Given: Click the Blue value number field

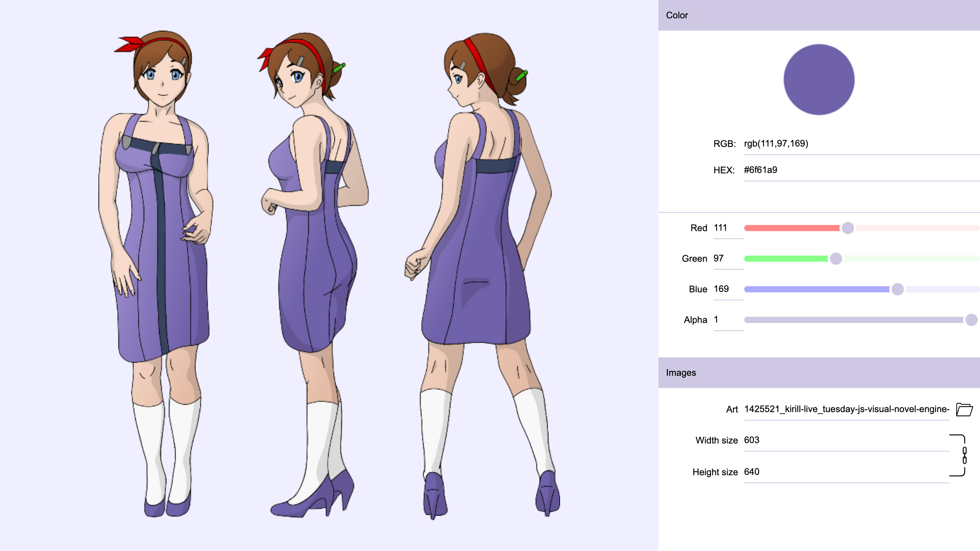Looking at the screenshot, I should [x=727, y=289].
